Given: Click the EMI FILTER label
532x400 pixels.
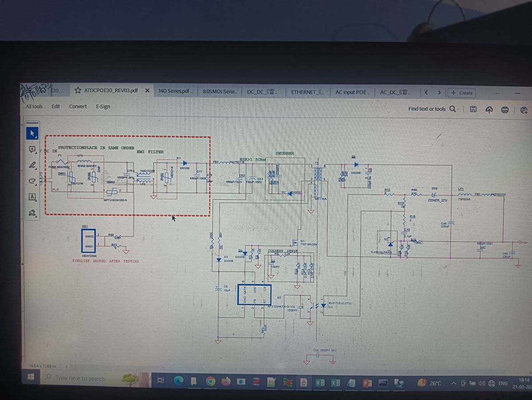Looking at the screenshot, I should pyautogui.click(x=150, y=152).
